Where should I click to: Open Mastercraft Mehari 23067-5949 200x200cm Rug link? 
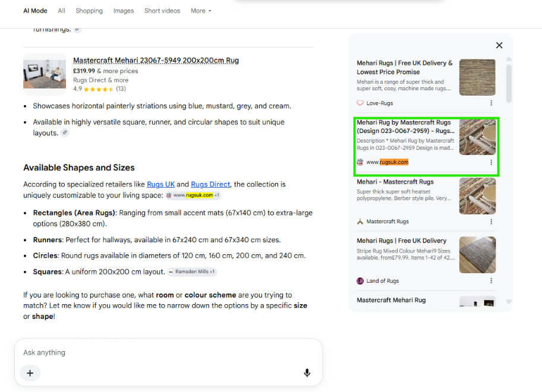[156, 61]
